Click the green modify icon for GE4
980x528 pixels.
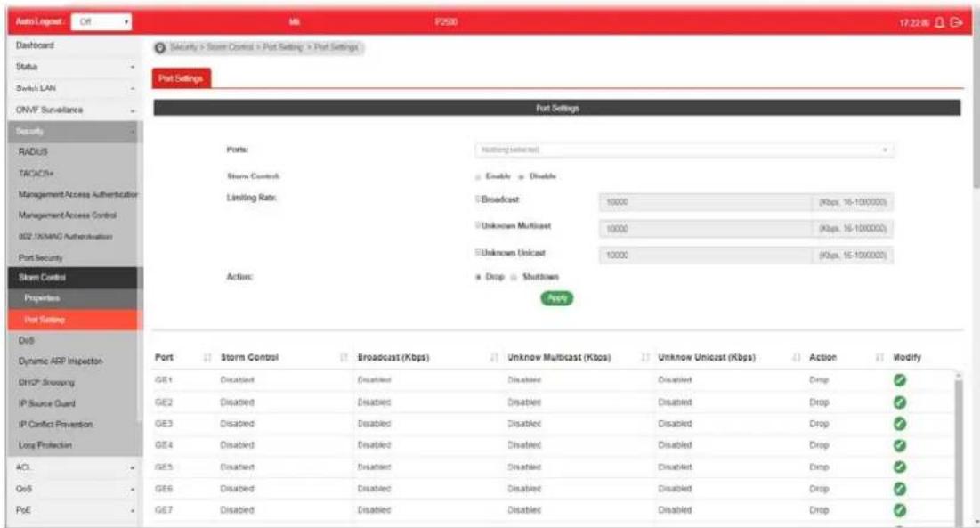coord(899,445)
